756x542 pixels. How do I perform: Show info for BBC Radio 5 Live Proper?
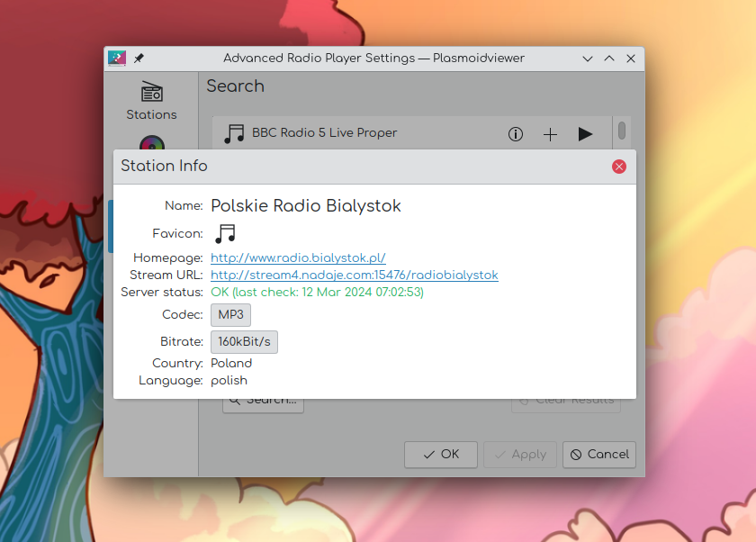(x=516, y=134)
